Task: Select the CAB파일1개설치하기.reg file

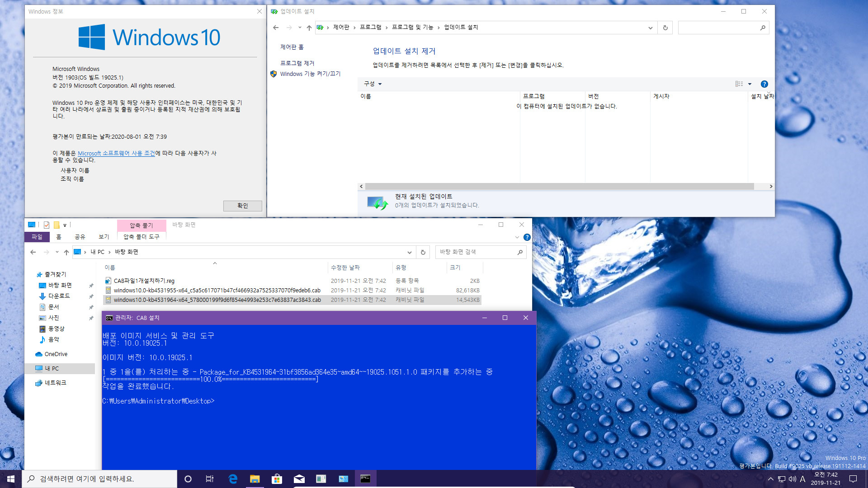Action: (144, 281)
